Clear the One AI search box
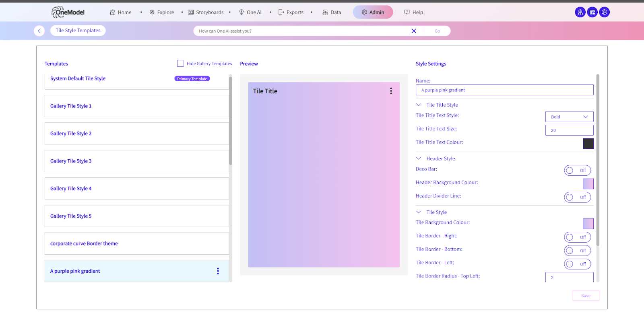 pyautogui.click(x=413, y=31)
